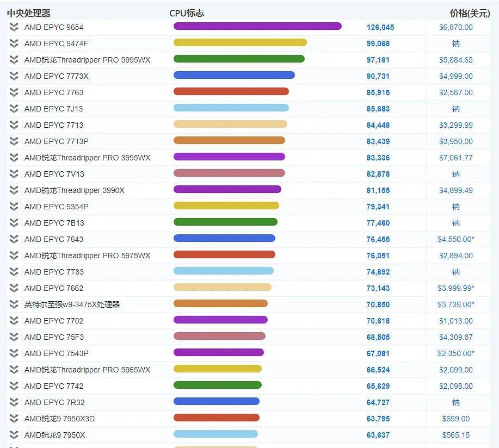The height and width of the screenshot is (448, 499).
Task: Open the AMD EPYC 7543P processor link
Action: click(x=57, y=353)
